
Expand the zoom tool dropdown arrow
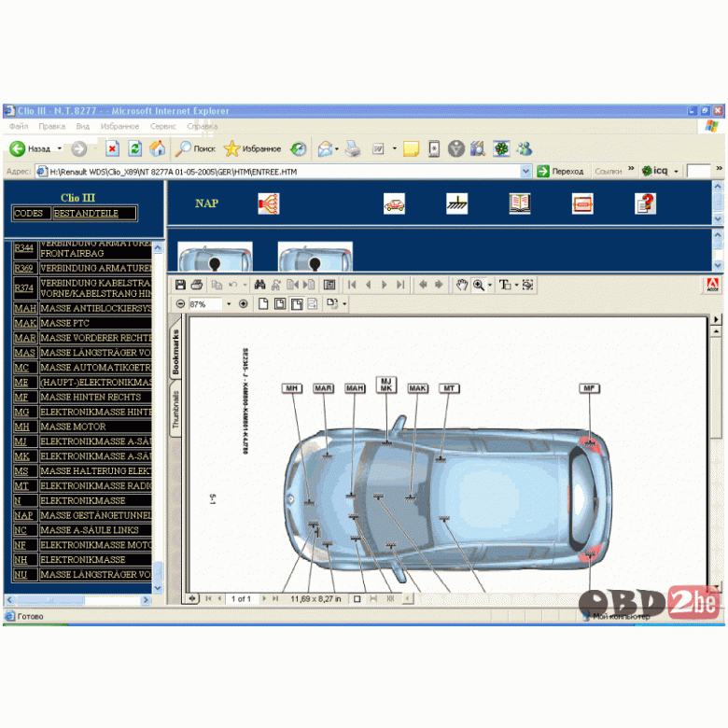coord(490,285)
